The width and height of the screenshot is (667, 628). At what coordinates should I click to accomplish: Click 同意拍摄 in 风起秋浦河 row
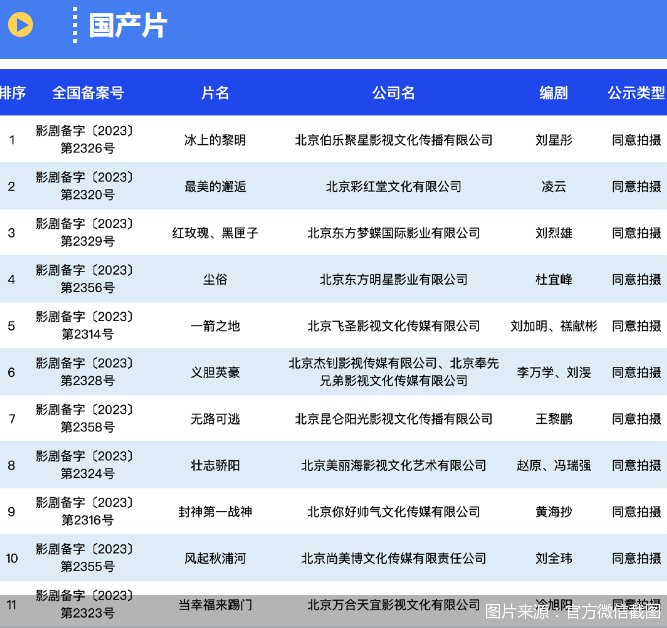[637, 558]
